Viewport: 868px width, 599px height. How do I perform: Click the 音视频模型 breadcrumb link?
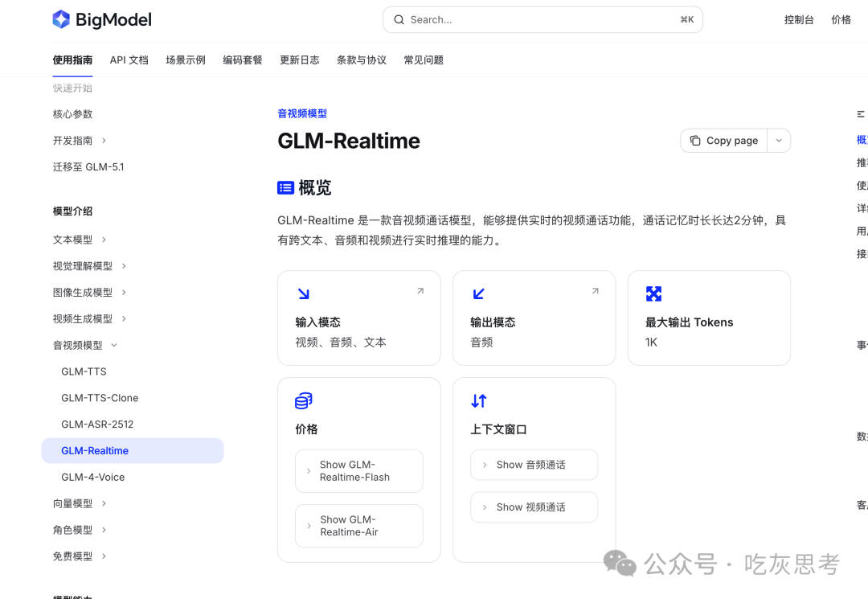[x=302, y=113]
